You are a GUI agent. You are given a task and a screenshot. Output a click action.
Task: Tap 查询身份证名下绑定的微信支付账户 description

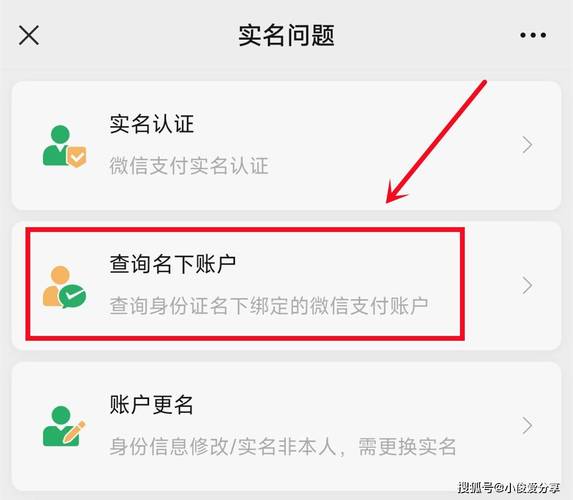pos(269,306)
